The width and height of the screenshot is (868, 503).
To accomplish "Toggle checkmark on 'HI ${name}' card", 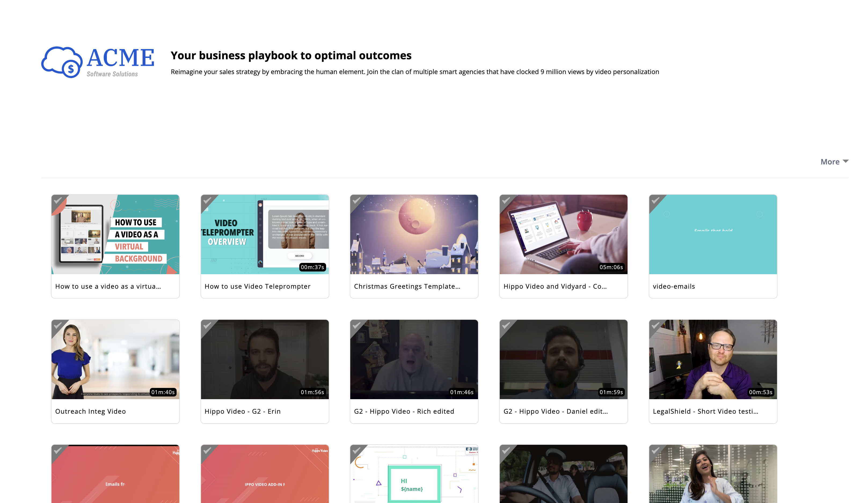I will [x=356, y=450].
